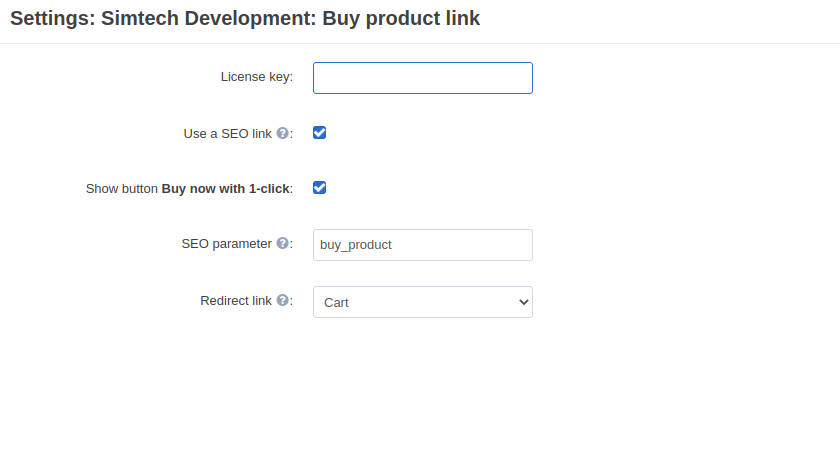Click the SEO parameter label

point(227,244)
